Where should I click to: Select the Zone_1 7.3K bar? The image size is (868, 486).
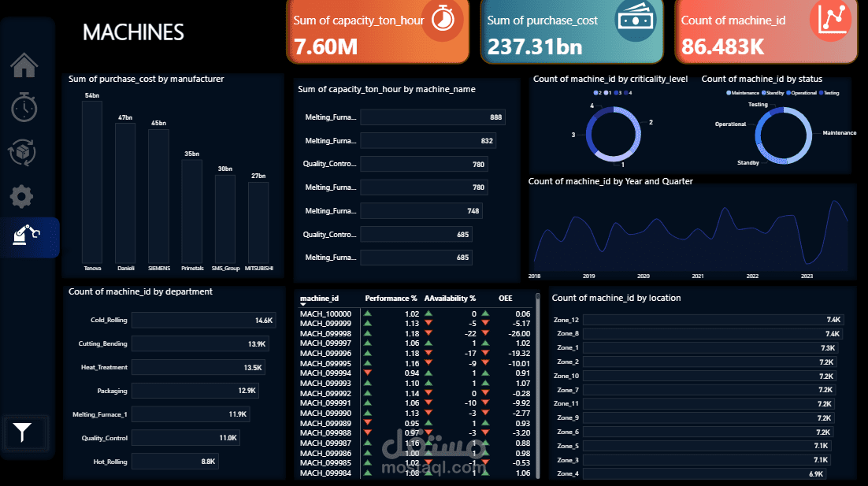coord(710,347)
